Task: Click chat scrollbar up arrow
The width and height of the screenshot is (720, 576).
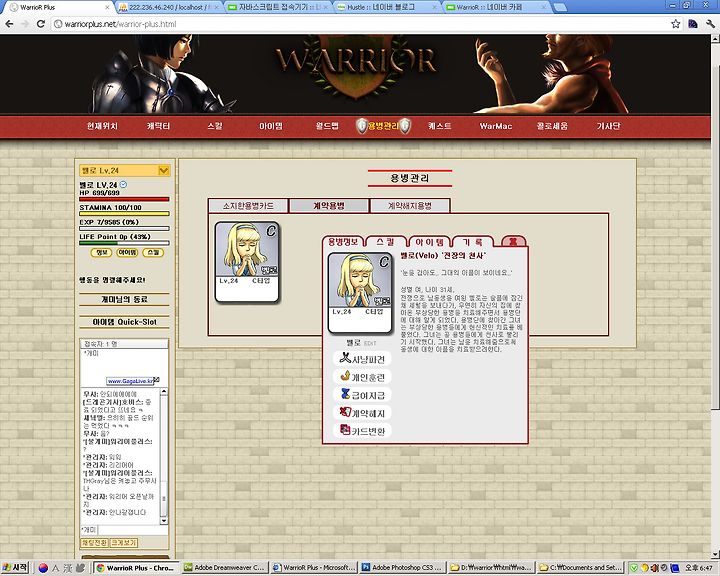Action: point(163,392)
